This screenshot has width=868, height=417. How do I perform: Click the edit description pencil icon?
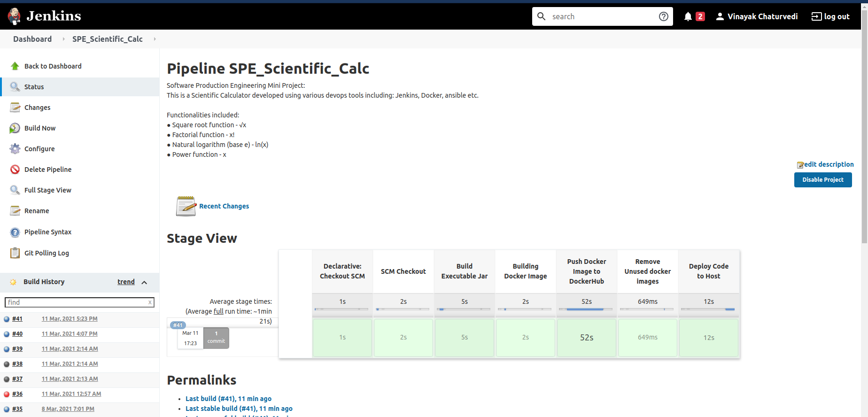[x=800, y=165]
